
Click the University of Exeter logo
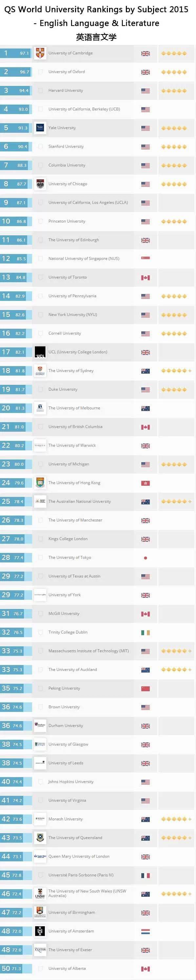pos(40,950)
